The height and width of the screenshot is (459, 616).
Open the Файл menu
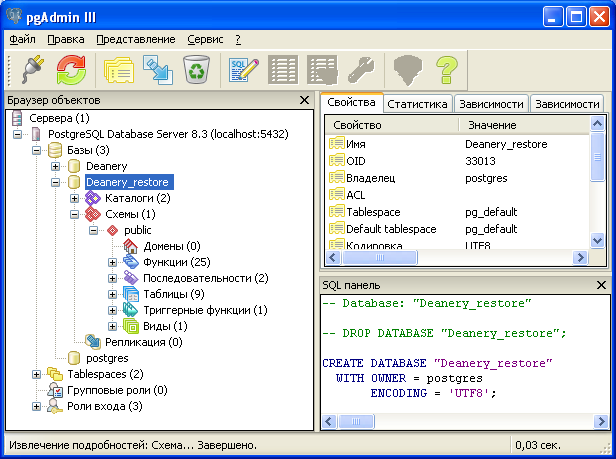[22, 39]
